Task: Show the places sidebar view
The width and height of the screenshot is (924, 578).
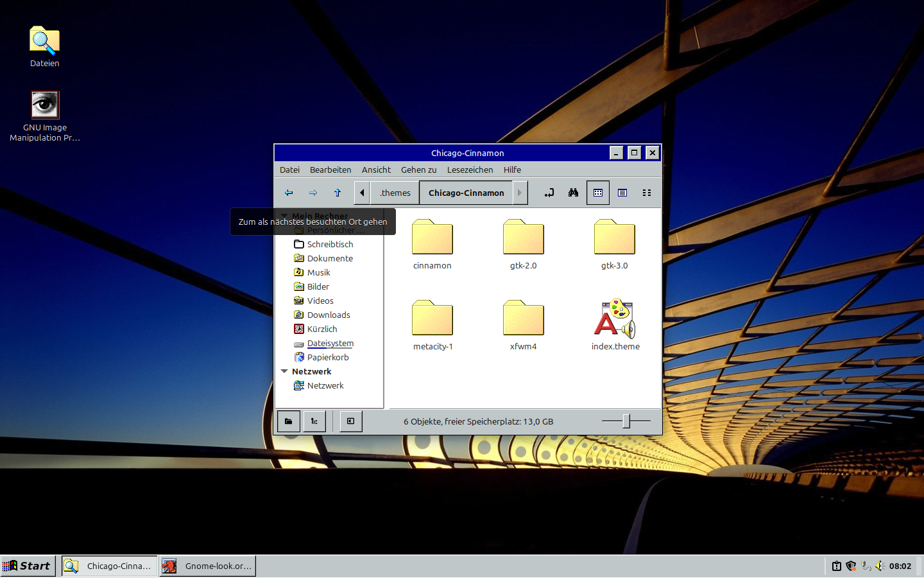Action: point(289,421)
